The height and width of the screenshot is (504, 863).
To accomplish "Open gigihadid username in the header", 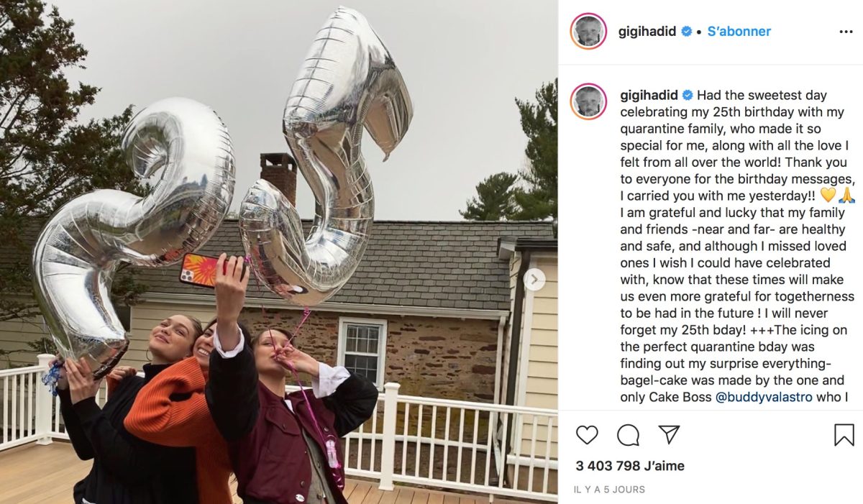I will 648,32.
